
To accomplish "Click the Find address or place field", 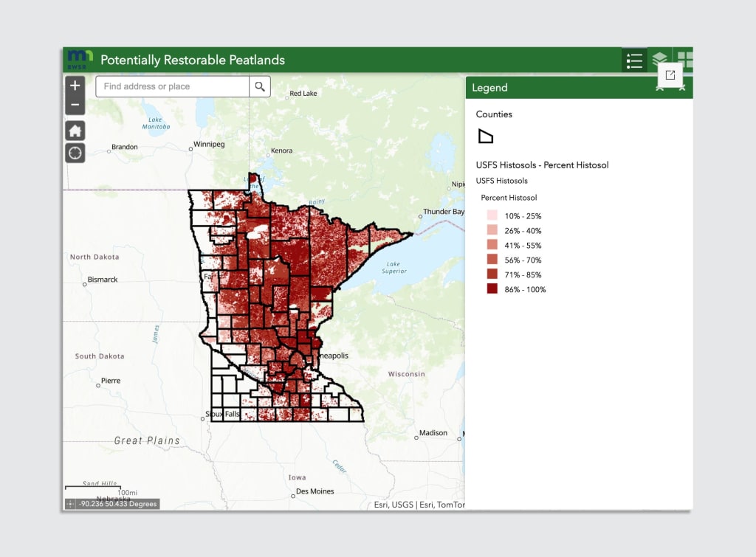I will point(170,86).
